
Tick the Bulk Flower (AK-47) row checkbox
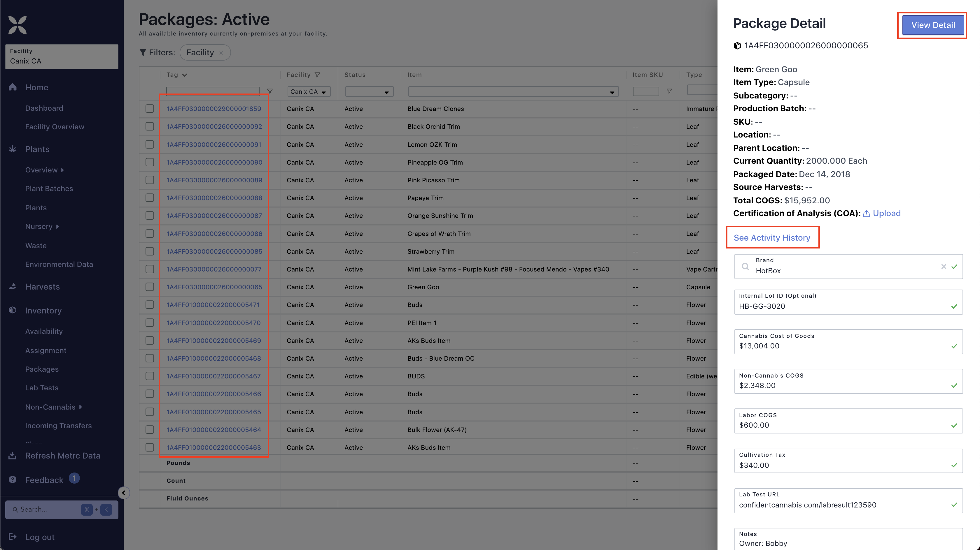pyautogui.click(x=150, y=429)
